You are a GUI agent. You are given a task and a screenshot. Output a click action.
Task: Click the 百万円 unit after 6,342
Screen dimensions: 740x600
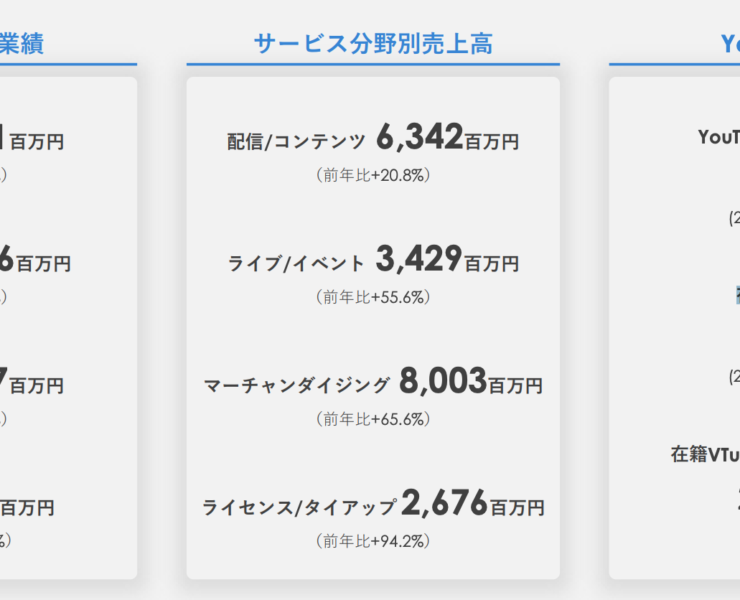click(x=492, y=142)
